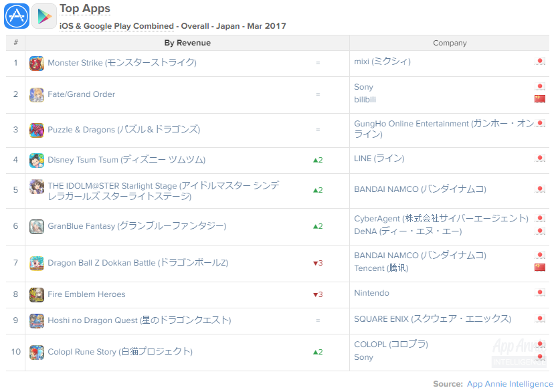Open the GungHo Online Entertainment company link

click(444, 128)
